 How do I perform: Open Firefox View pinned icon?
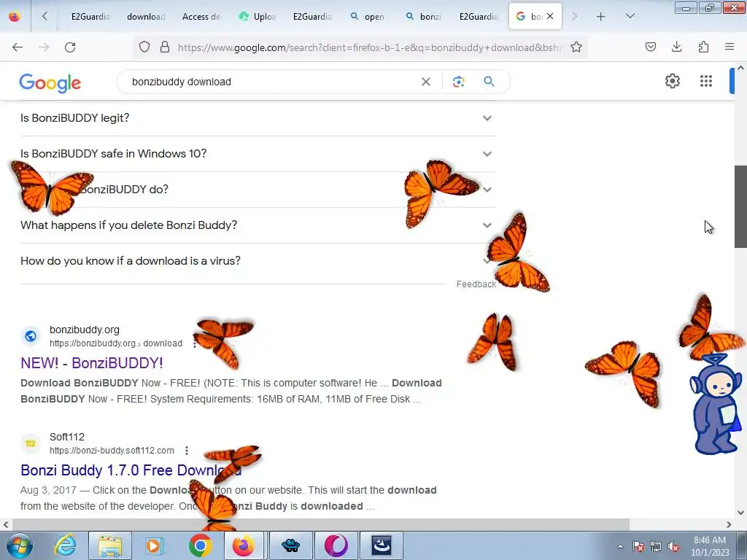[15, 17]
